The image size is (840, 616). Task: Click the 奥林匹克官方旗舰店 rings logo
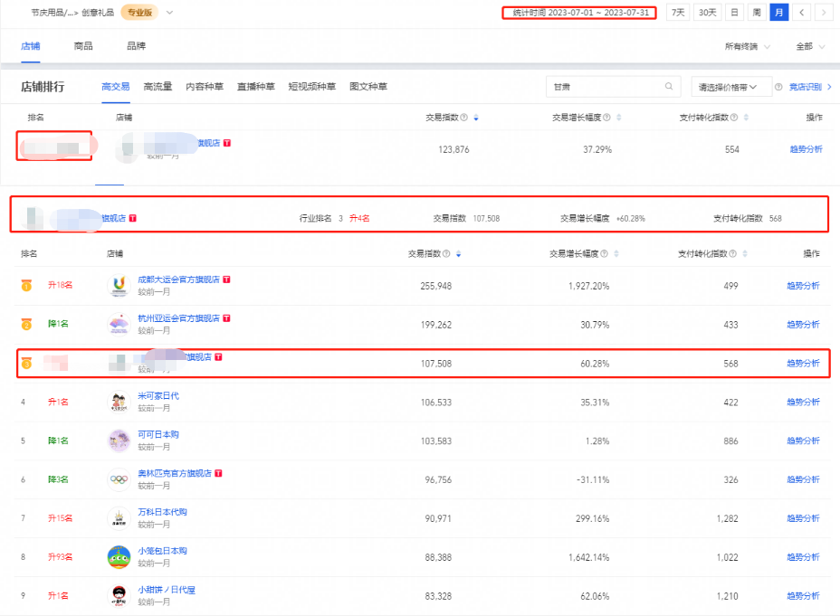pos(119,479)
